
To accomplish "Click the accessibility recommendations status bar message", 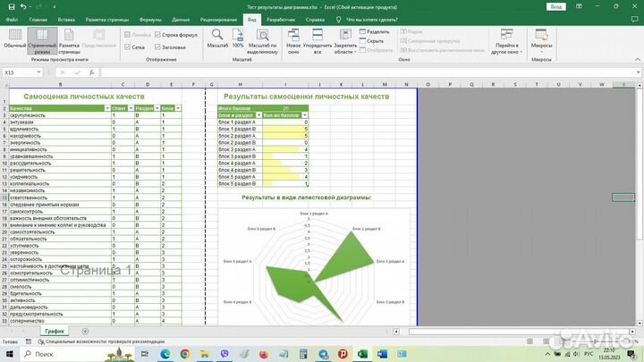I will coord(101,341).
